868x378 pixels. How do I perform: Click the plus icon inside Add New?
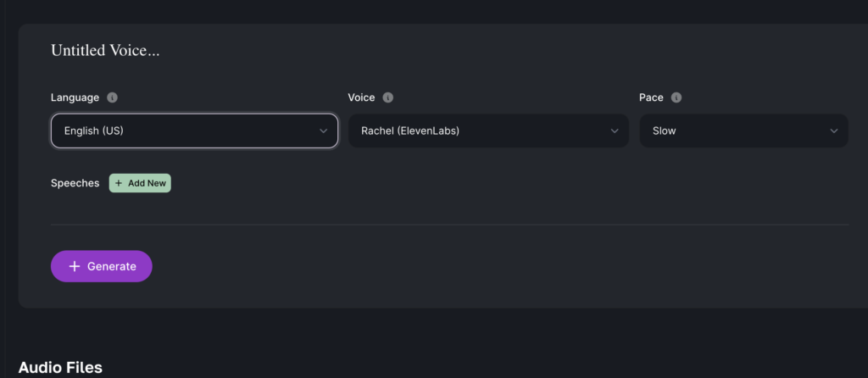(x=119, y=183)
